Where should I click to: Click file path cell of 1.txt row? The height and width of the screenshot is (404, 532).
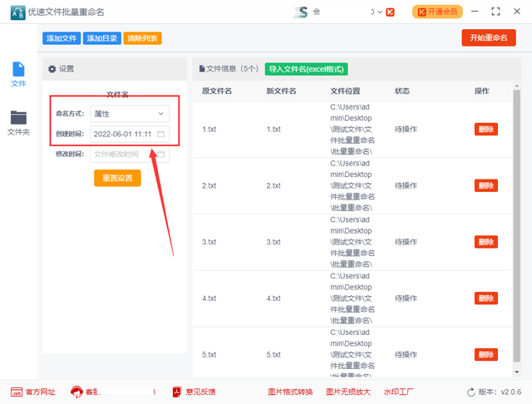[x=352, y=129]
